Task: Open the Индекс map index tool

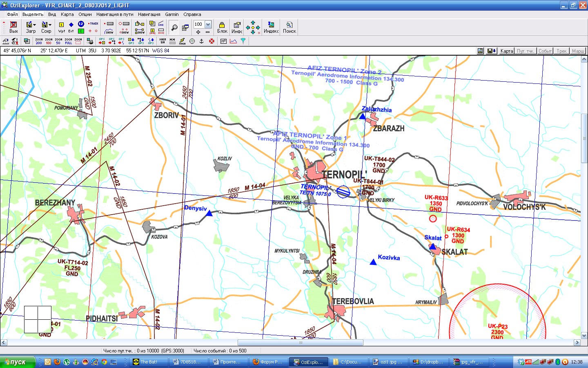Action: coord(271,27)
